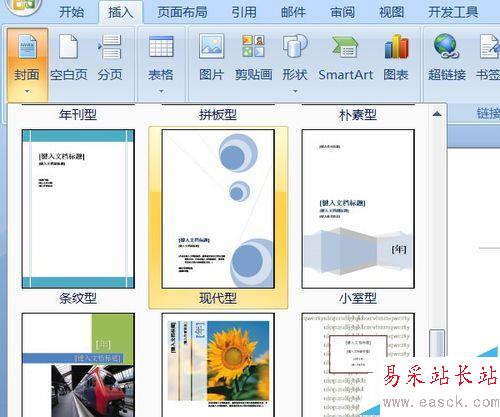This screenshot has height=417, width=500.
Task: Click the 现代型 label text
Action: 218,298
